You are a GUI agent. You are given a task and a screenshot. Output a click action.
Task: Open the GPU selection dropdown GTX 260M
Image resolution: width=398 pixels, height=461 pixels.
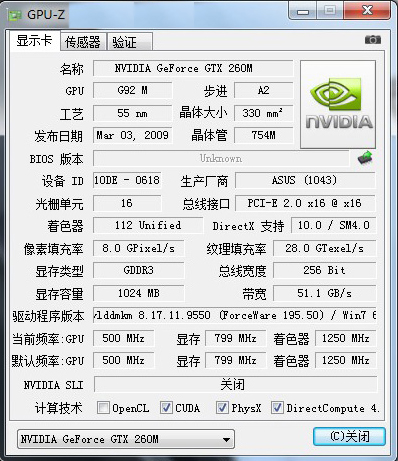coord(126,439)
